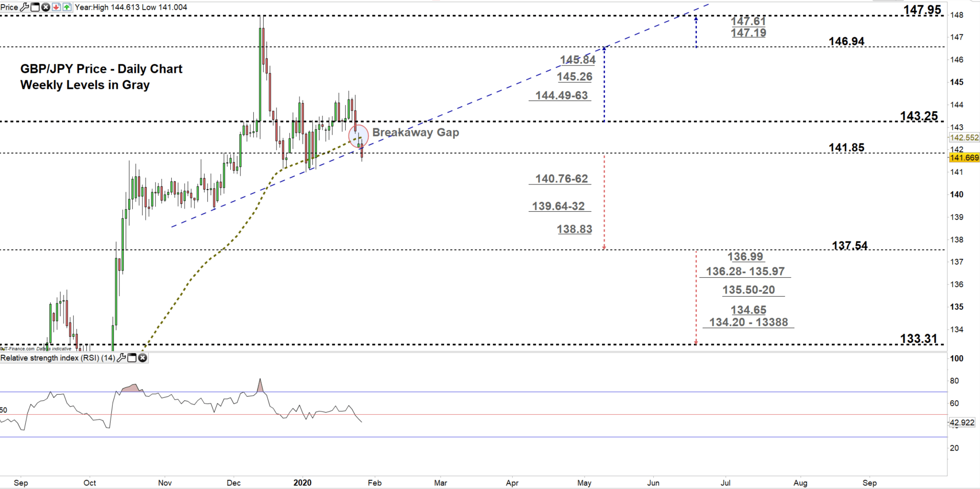Click the weekly level 147.19
The image size is (980, 489).
pos(749,33)
